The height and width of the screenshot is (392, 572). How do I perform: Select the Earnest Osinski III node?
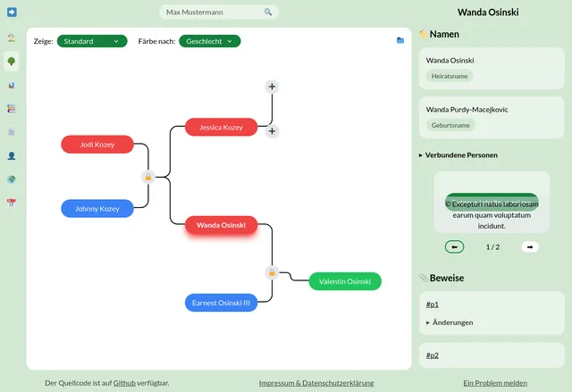(x=221, y=304)
